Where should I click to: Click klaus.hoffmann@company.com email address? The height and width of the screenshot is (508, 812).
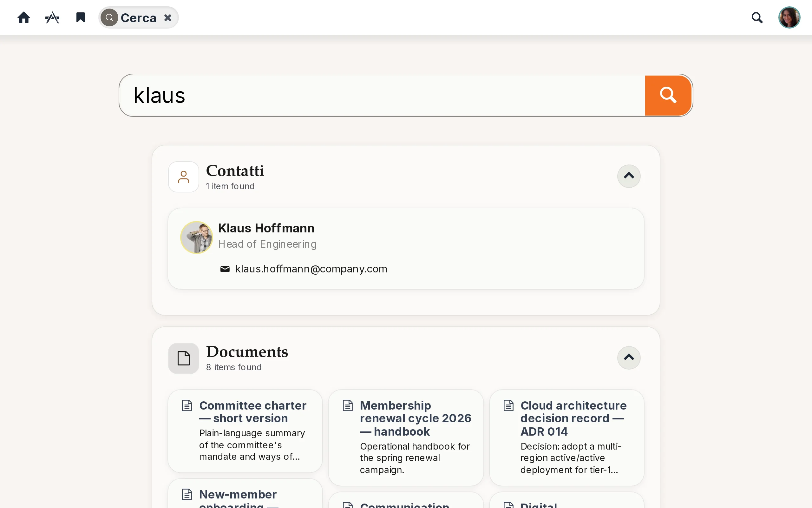click(x=311, y=269)
